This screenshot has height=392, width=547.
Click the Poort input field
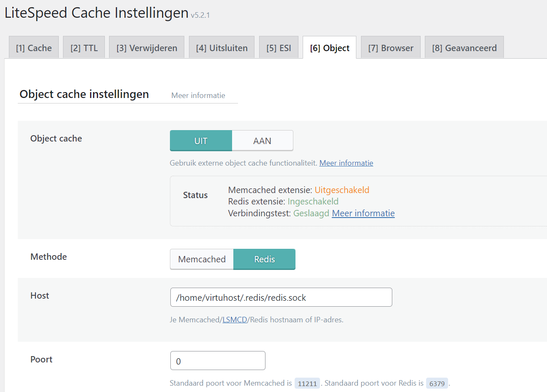coord(218,361)
